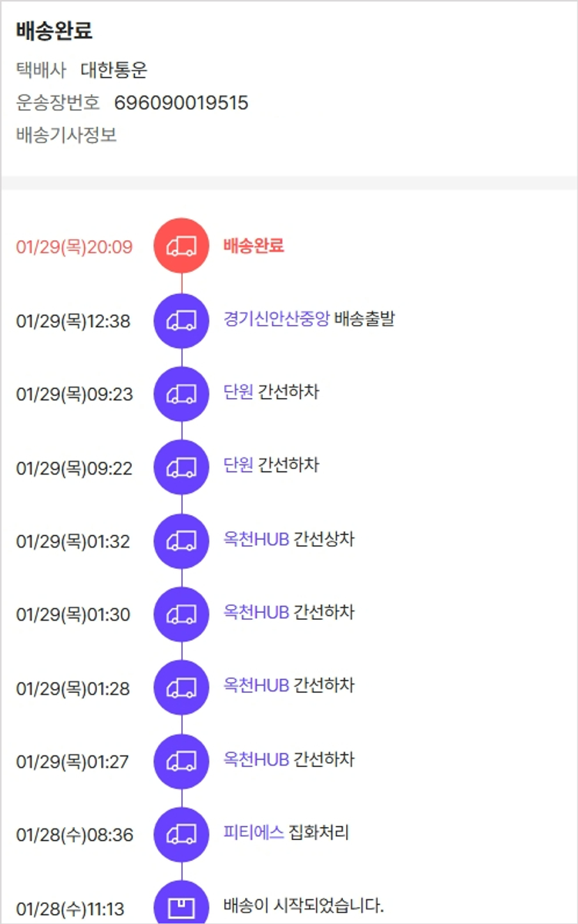Click the 01/28(수)08:36 timestamp
578x924 pixels.
click(x=74, y=835)
